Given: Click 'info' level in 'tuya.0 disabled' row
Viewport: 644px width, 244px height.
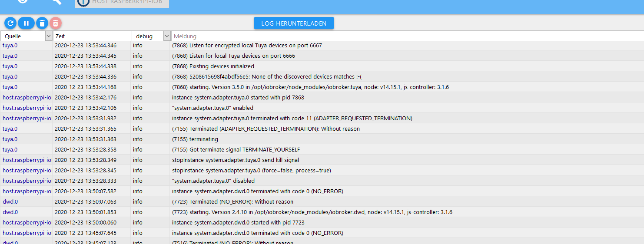Looking at the screenshot, I should 138,181.
